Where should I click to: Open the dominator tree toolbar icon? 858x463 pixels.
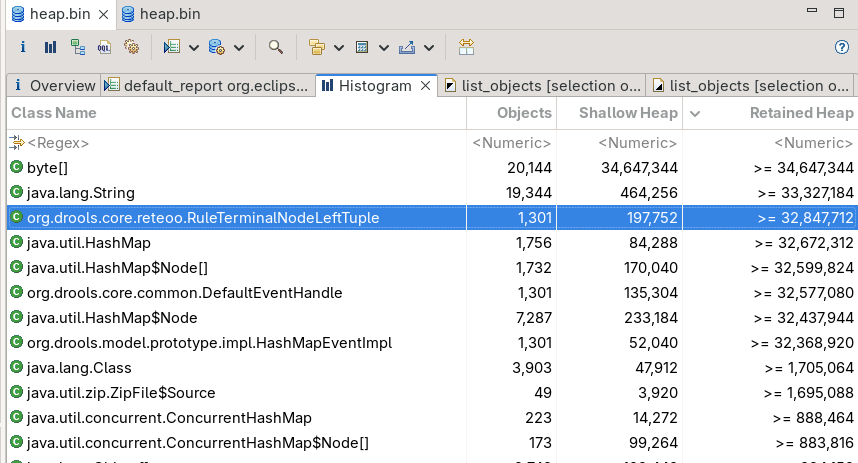point(78,47)
